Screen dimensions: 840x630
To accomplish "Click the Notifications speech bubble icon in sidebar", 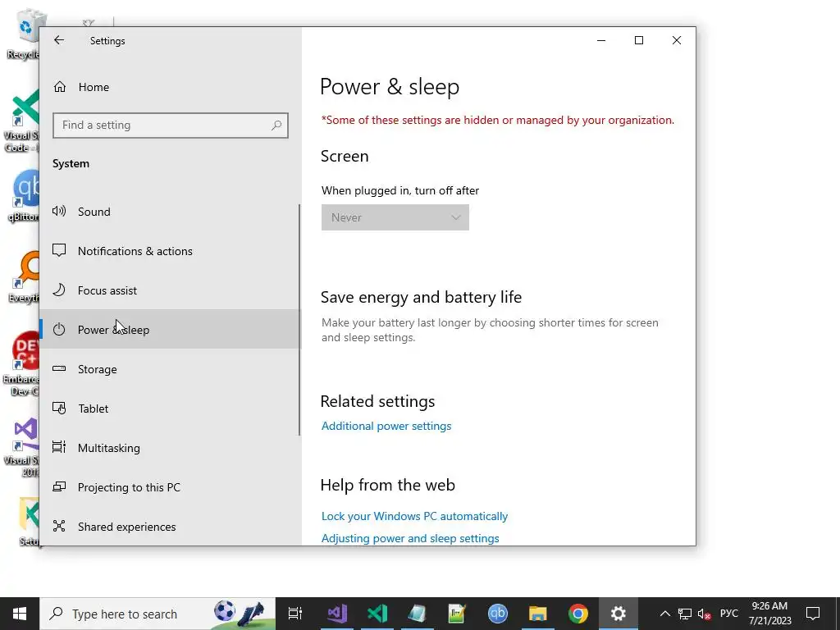I will (x=59, y=250).
